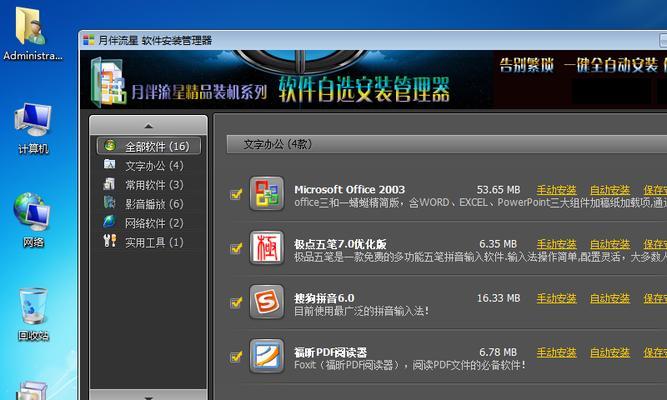Open the 计算机 desktop icon
667x400 pixels.
pyautogui.click(x=33, y=121)
